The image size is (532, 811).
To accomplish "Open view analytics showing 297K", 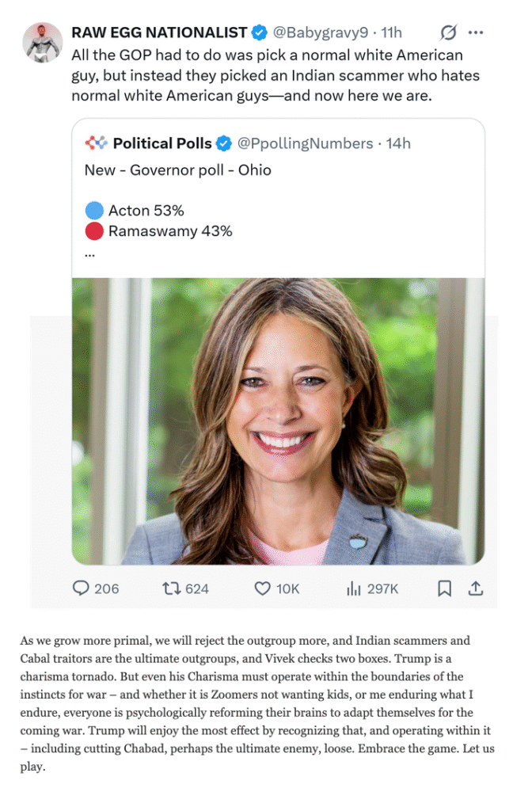I will click(353, 588).
